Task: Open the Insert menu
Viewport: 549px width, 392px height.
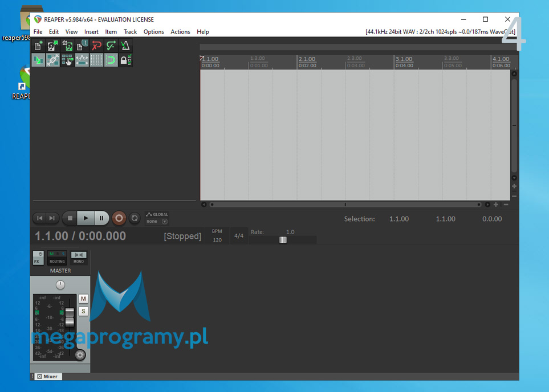Action: pyautogui.click(x=91, y=32)
